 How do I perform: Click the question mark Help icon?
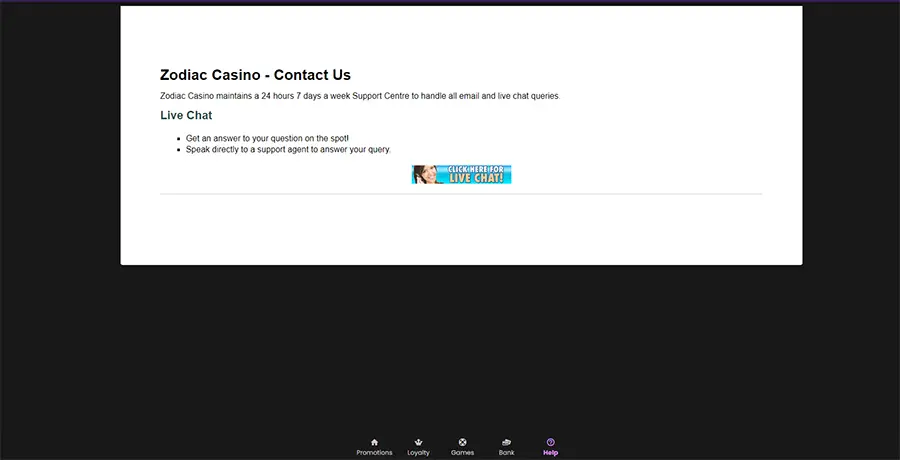click(550, 442)
